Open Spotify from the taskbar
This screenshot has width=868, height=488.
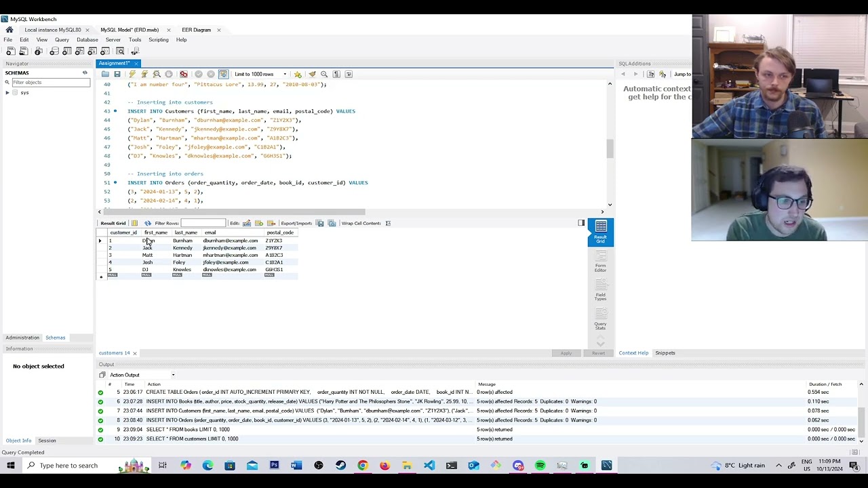coord(540,466)
